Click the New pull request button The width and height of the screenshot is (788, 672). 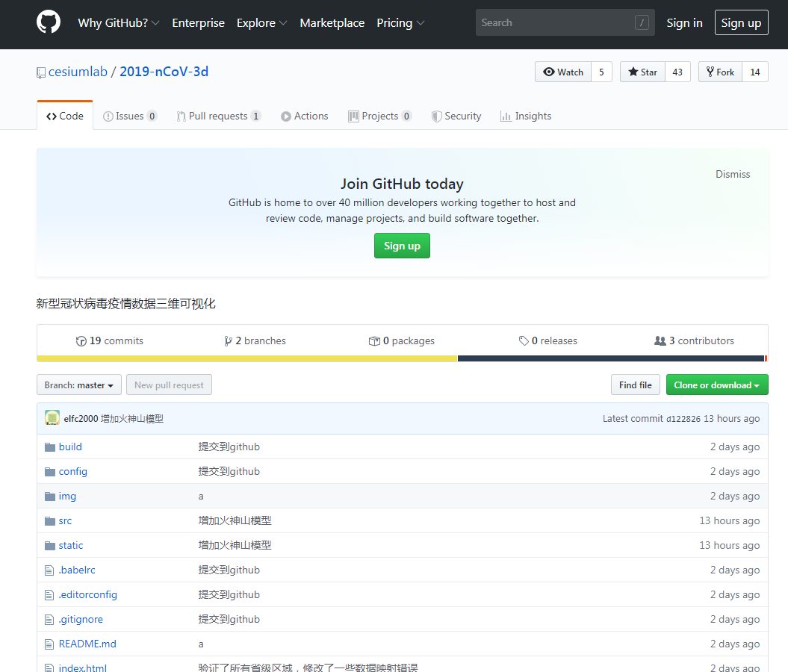pos(169,385)
